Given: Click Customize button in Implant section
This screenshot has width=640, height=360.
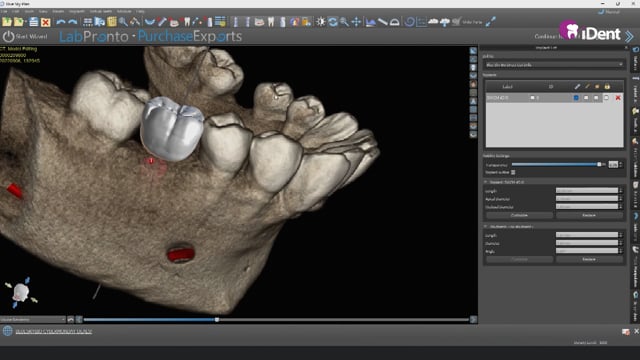Looking at the screenshot, I should click(x=519, y=215).
